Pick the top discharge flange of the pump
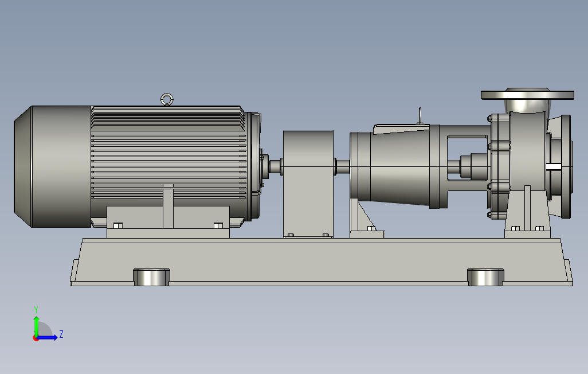588x374 pixels. click(527, 94)
